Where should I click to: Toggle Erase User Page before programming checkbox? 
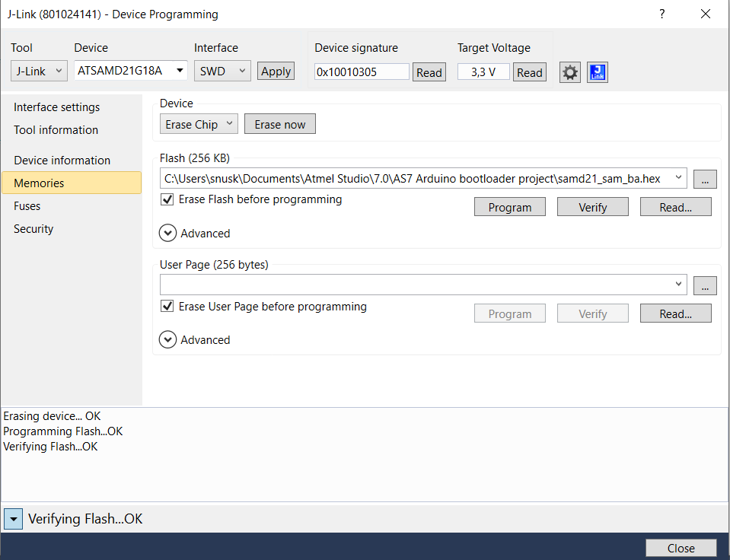click(x=167, y=307)
